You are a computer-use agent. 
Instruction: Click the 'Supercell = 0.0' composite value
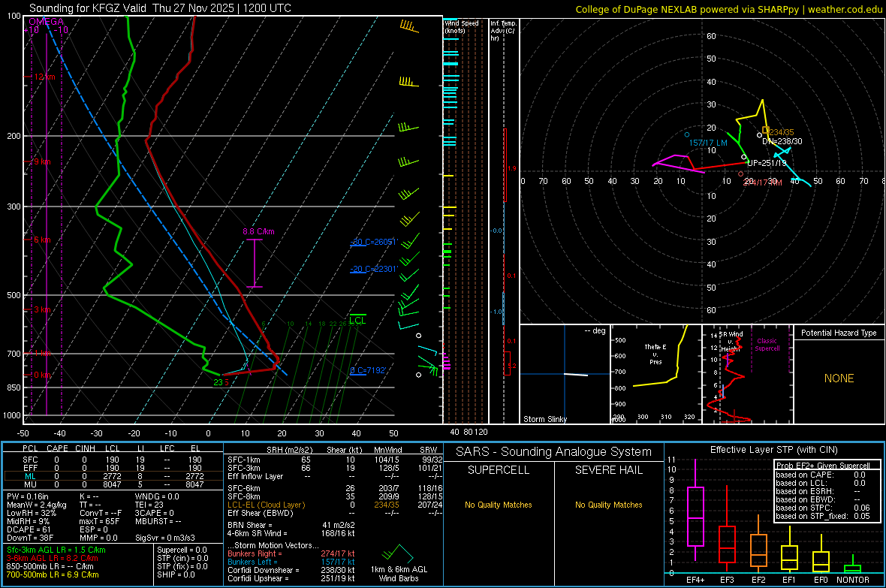coord(182,550)
